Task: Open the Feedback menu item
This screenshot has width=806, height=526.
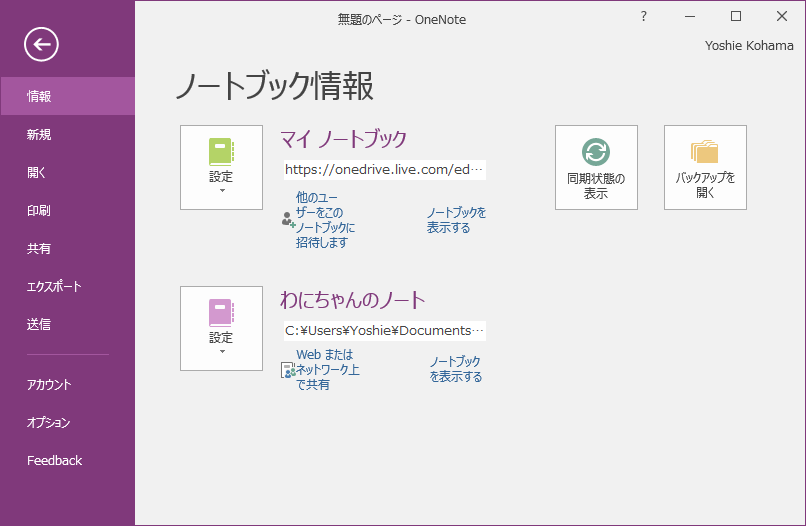Action: tap(68, 461)
